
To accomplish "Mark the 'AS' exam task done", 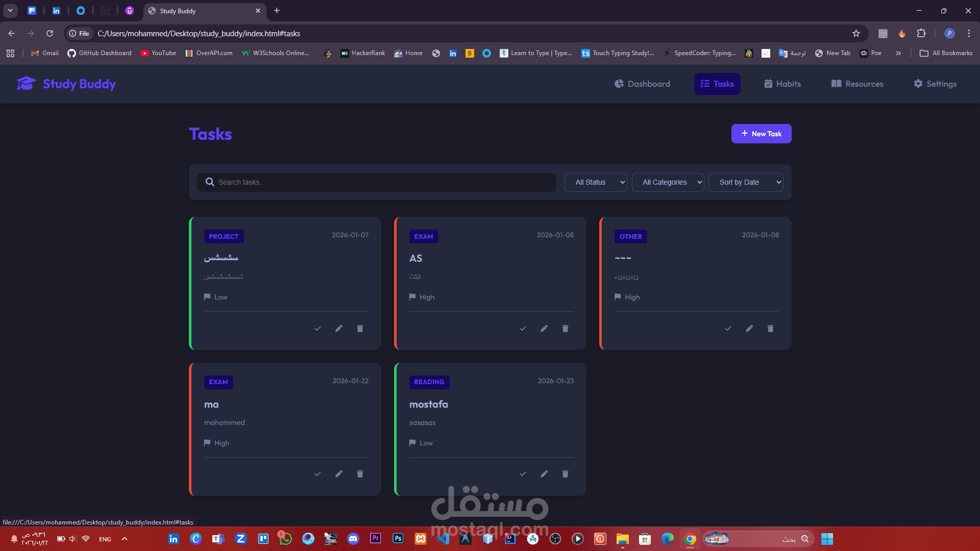I will (x=523, y=329).
